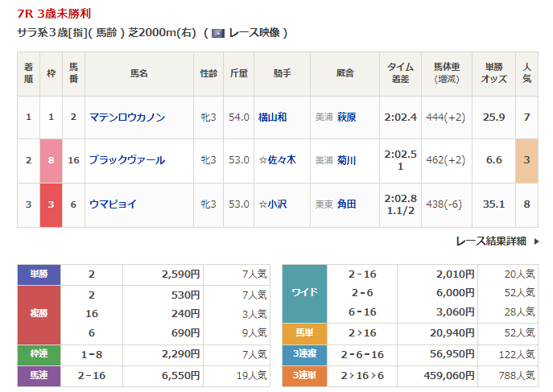The height and width of the screenshot is (392, 553).
Task: Click the ワイド payout label
Action: [x=304, y=294]
